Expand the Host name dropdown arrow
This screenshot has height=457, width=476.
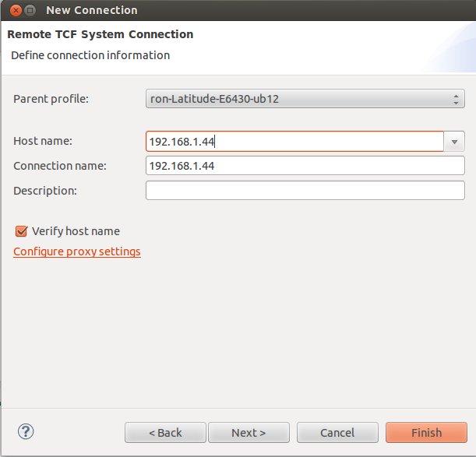pyautogui.click(x=455, y=141)
